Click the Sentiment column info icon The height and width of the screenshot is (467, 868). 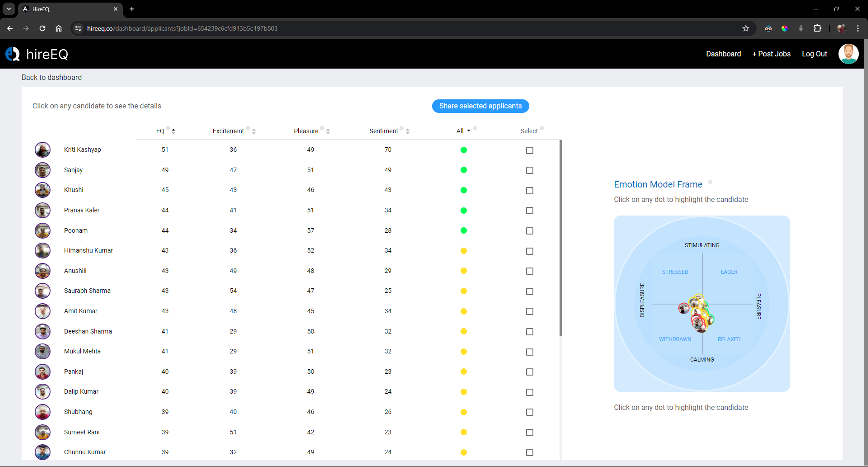(x=402, y=128)
